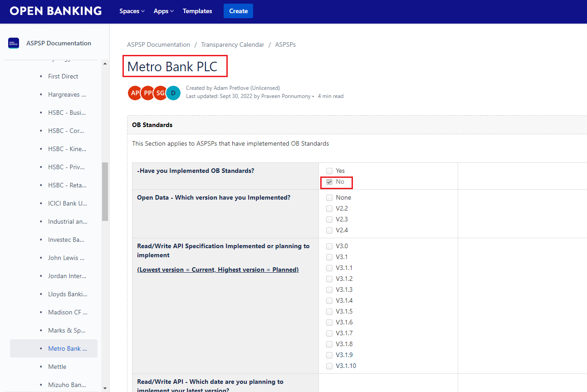Open the ASPSP Documentation space icon
The height and width of the screenshot is (392, 587).
click(x=14, y=43)
